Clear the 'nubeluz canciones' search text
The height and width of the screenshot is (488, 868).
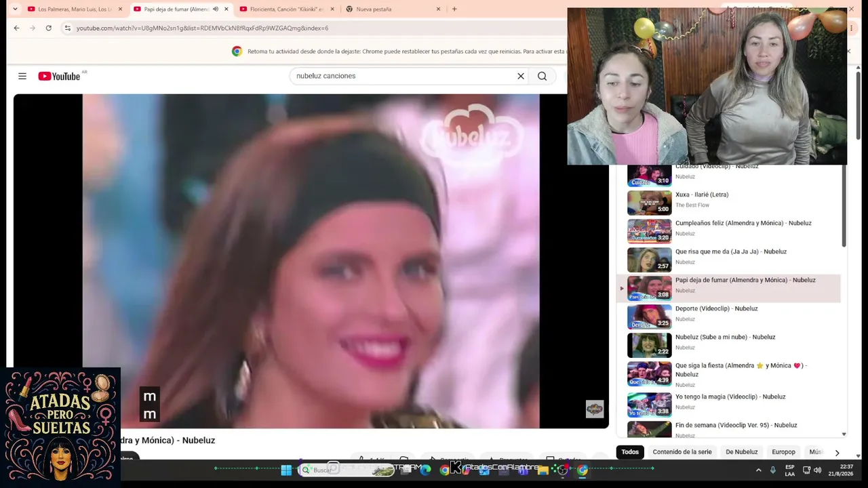pyautogui.click(x=521, y=76)
